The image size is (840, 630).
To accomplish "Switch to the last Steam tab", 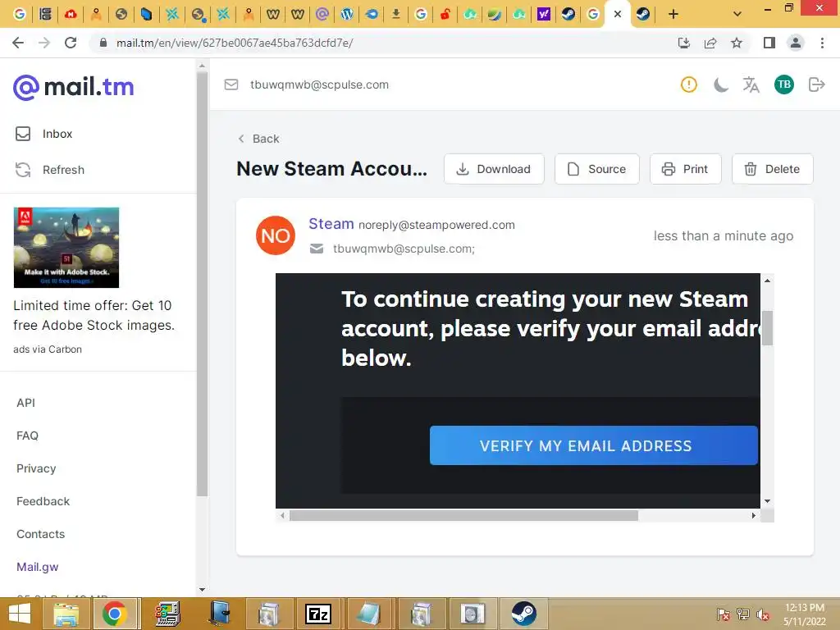I will point(643,14).
